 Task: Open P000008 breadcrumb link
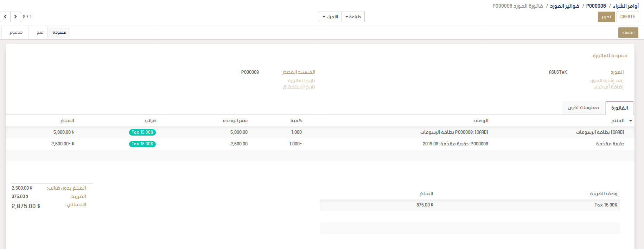[596, 6]
